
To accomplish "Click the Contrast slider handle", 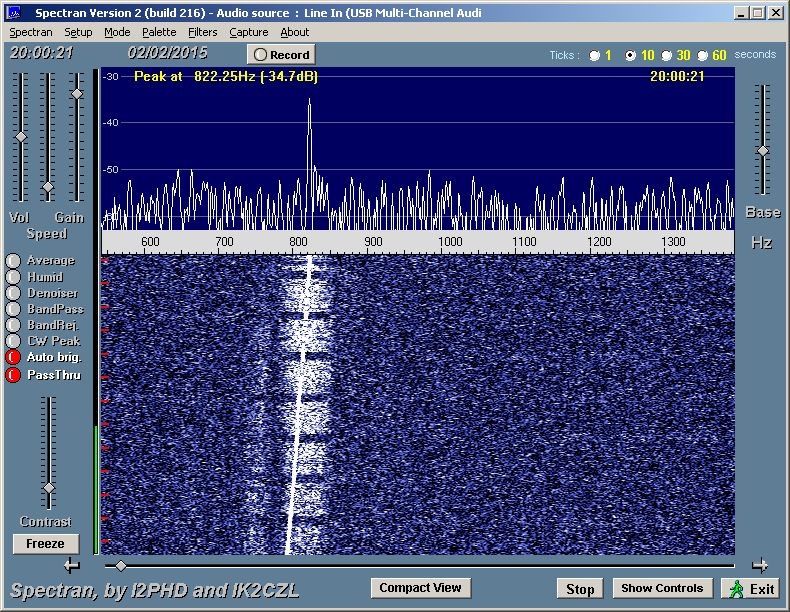I will 47,488.
